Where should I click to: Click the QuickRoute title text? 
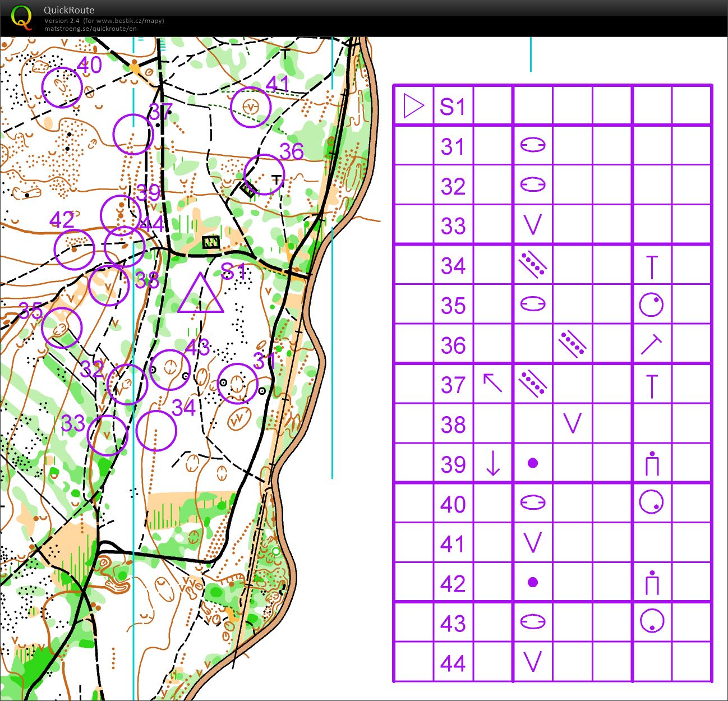click(x=69, y=10)
